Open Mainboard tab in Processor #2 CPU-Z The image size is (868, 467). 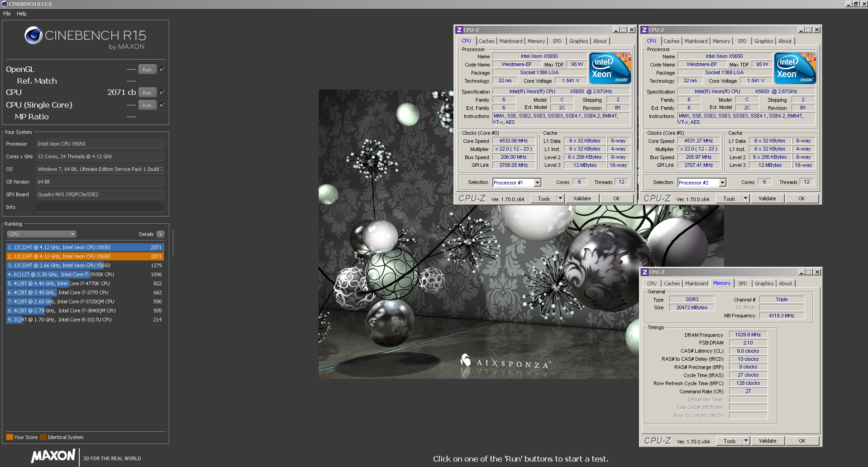click(x=696, y=41)
